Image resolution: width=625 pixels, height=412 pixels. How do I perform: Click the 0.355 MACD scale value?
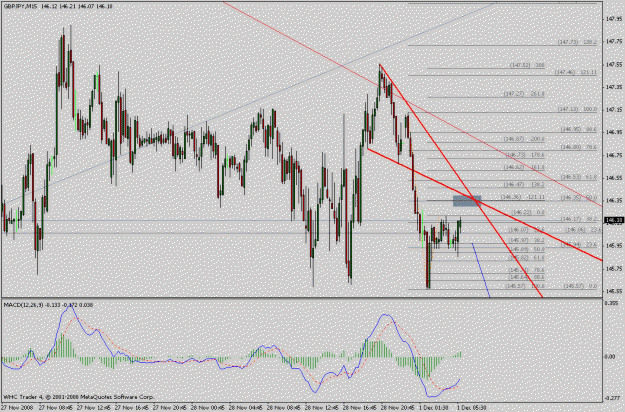pyautogui.click(x=611, y=303)
